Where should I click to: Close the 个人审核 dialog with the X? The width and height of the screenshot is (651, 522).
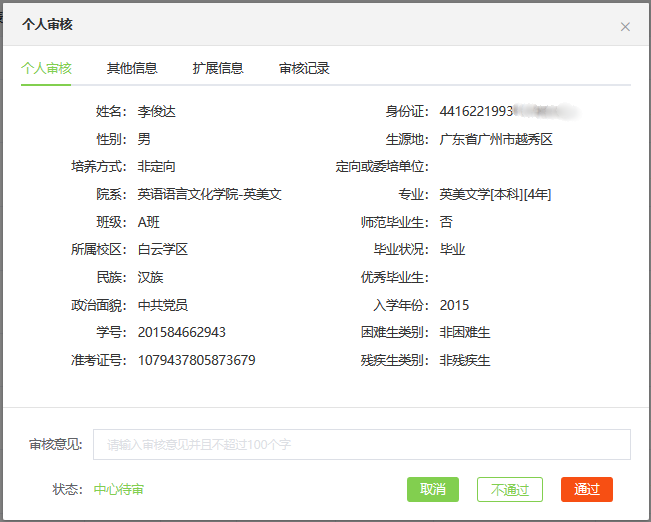pos(625,27)
